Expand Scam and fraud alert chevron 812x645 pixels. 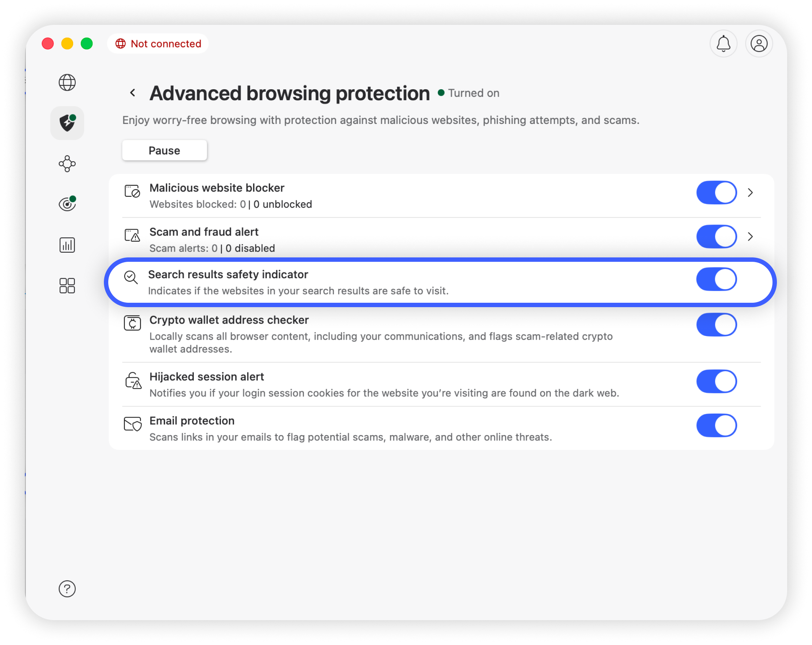750,237
